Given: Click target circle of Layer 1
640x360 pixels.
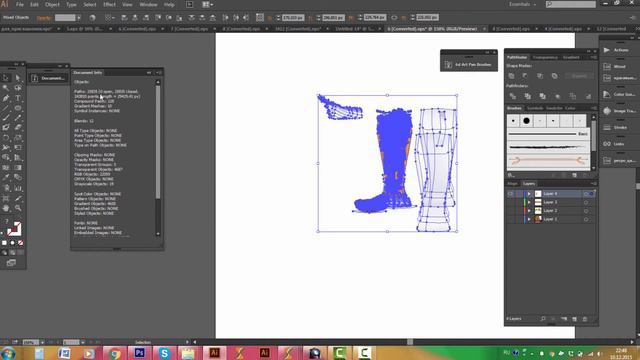Looking at the screenshot, I should [x=586, y=219].
